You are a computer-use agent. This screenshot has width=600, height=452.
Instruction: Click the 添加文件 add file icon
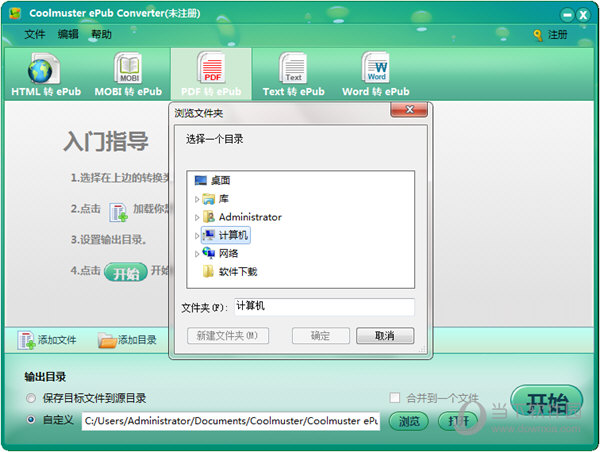tap(26, 340)
